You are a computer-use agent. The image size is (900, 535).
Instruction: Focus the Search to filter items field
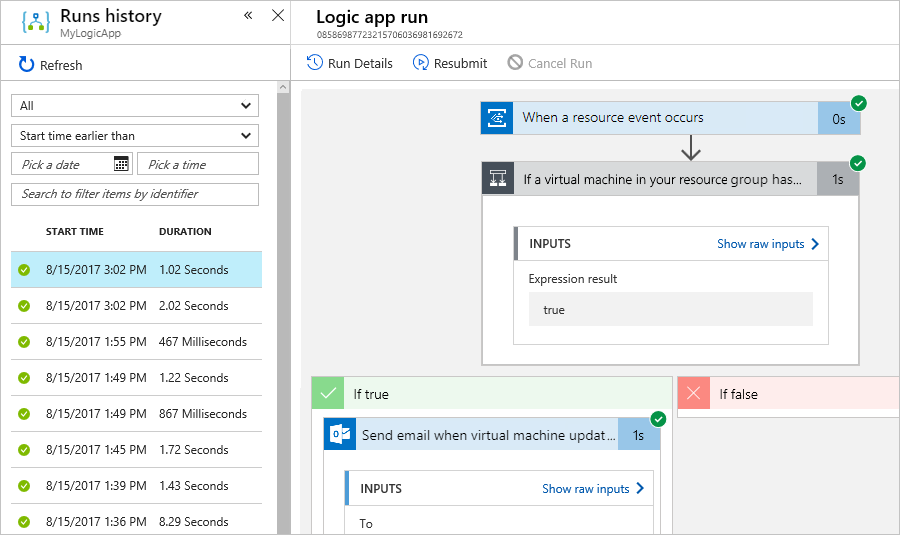(x=135, y=194)
